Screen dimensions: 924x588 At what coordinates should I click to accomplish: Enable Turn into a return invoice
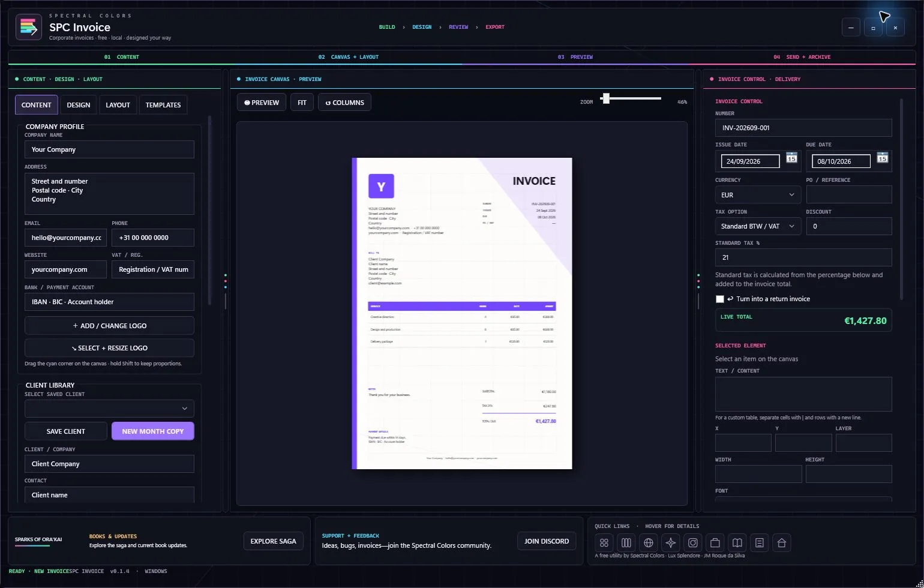[x=720, y=299]
